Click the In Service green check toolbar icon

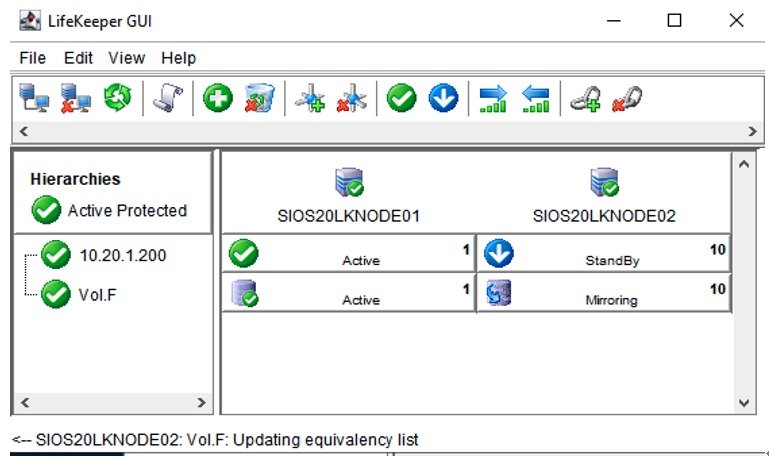(x=401, y=98)
